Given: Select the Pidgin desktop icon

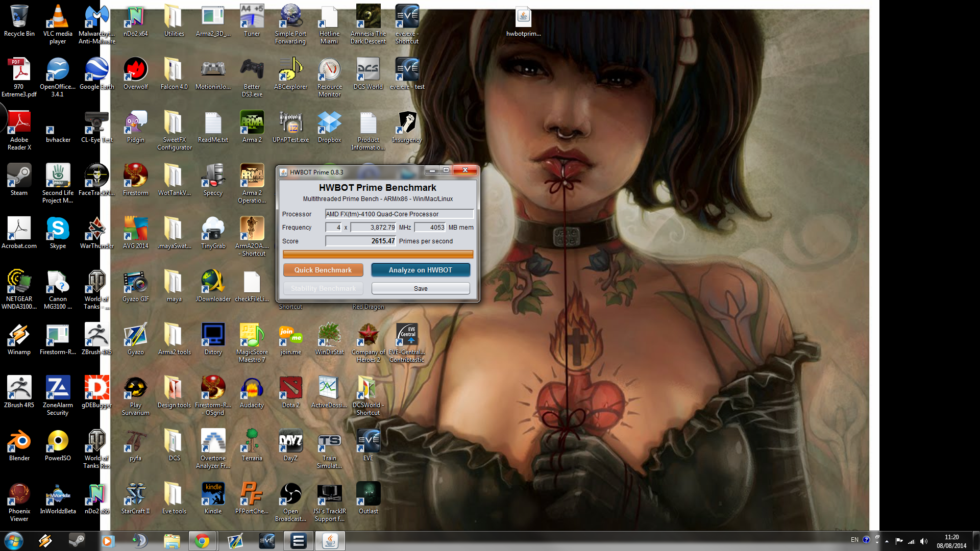Looking at the screenshot, I should [x=135, y=127].
